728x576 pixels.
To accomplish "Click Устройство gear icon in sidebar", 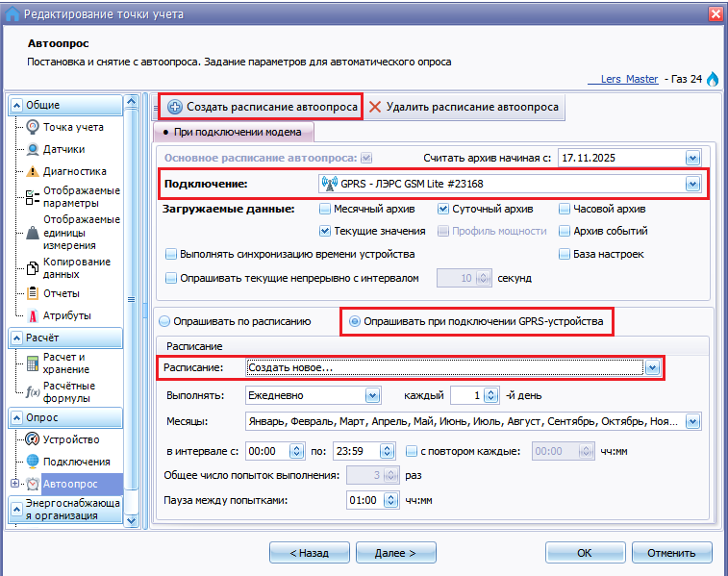I will click(x=34, y=439).
